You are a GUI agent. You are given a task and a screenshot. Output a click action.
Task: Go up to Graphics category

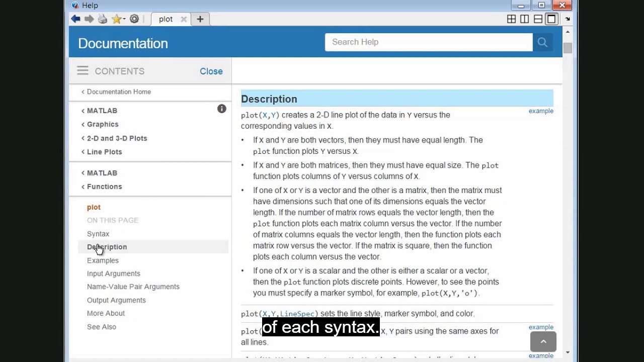tap(103, 124)
